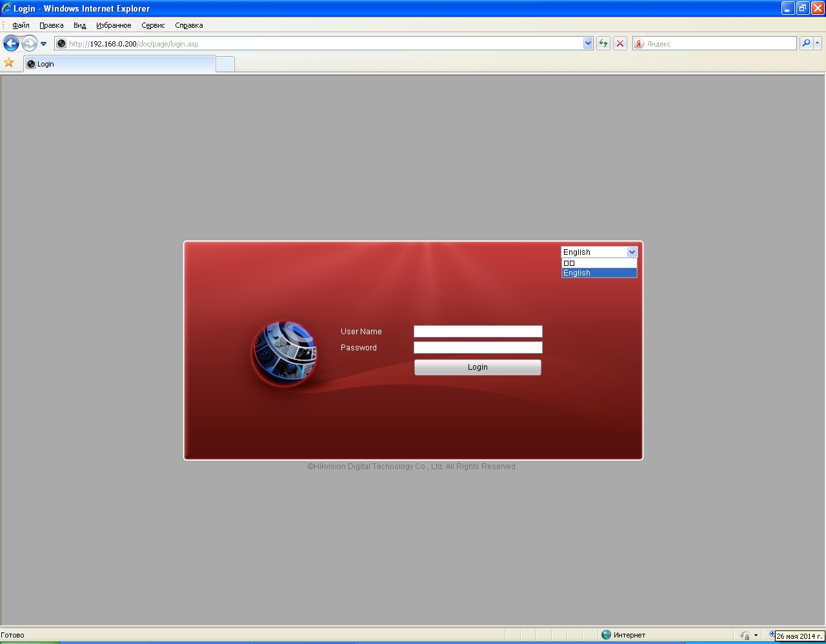The width and height of the screenshot is (826, 644).
Task: Click the Password input field
Action: pyautogui.click(x=478, y=347)
